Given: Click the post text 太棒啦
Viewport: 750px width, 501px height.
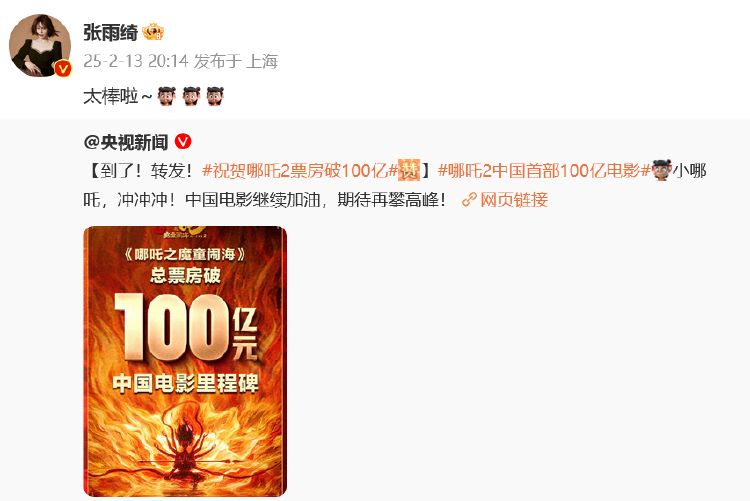Looking at the screenshot, I should tap(110, 97).
